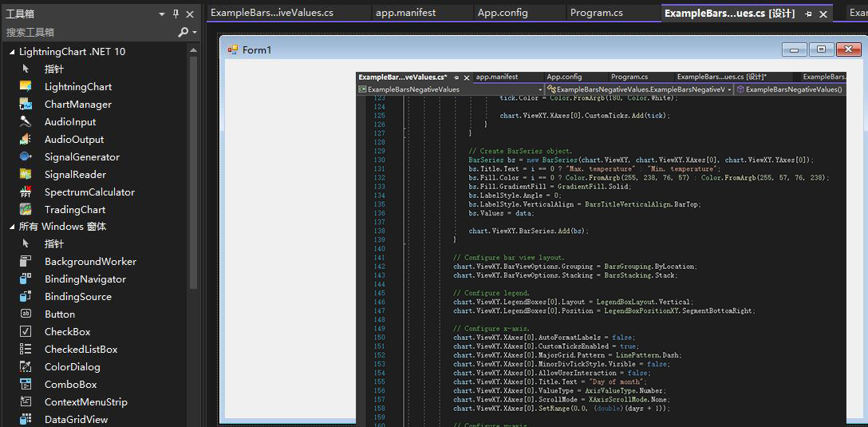
Task: Toggle auto-hide pin on the 工具箱 panel
Action: (x=176, y=14)
